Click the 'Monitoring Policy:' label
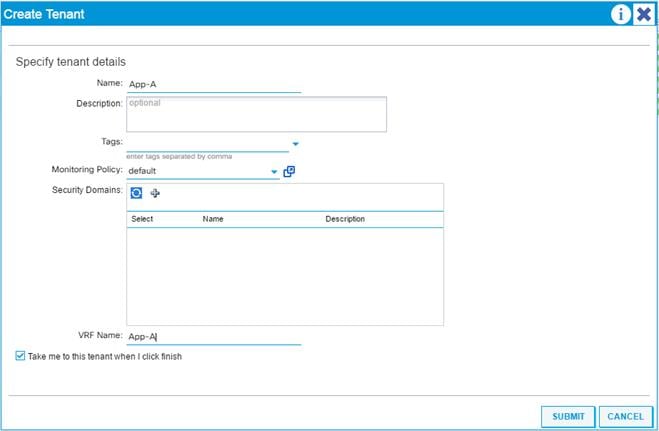 pyautogui.click(x=87, y=169)
